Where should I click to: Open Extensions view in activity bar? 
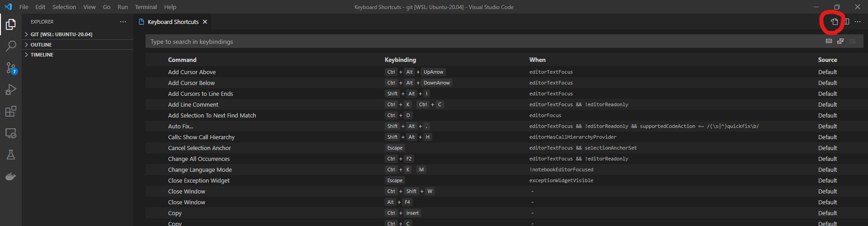click(11, 111)
